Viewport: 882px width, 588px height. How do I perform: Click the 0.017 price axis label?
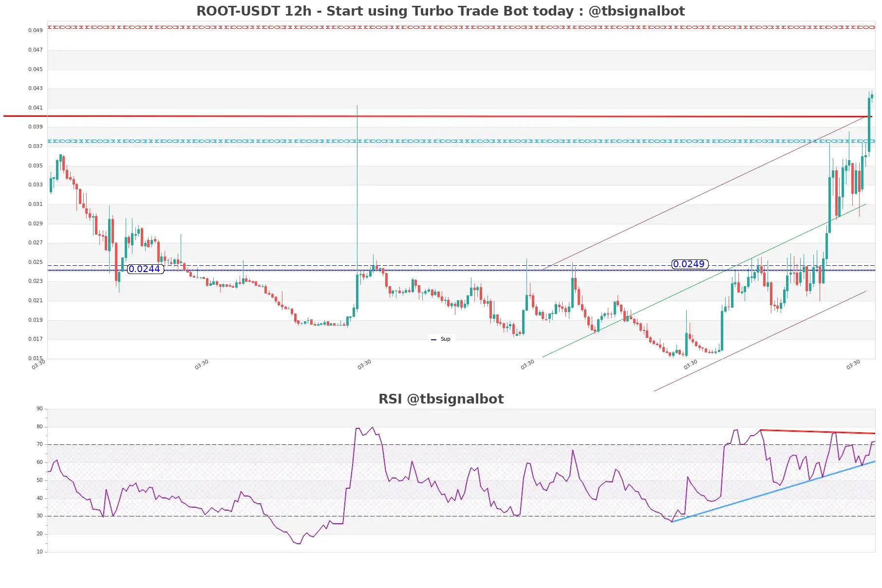point(35,339)
